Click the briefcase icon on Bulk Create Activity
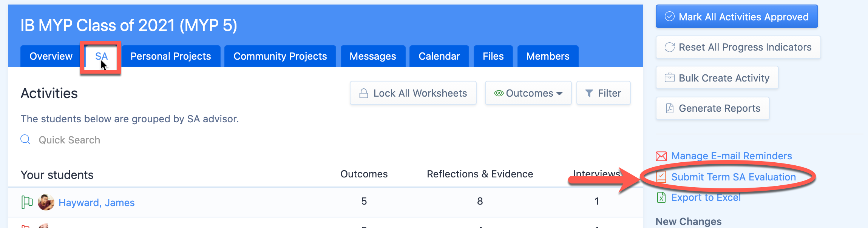This screenshot has width=868, height=228. [670, 78]
